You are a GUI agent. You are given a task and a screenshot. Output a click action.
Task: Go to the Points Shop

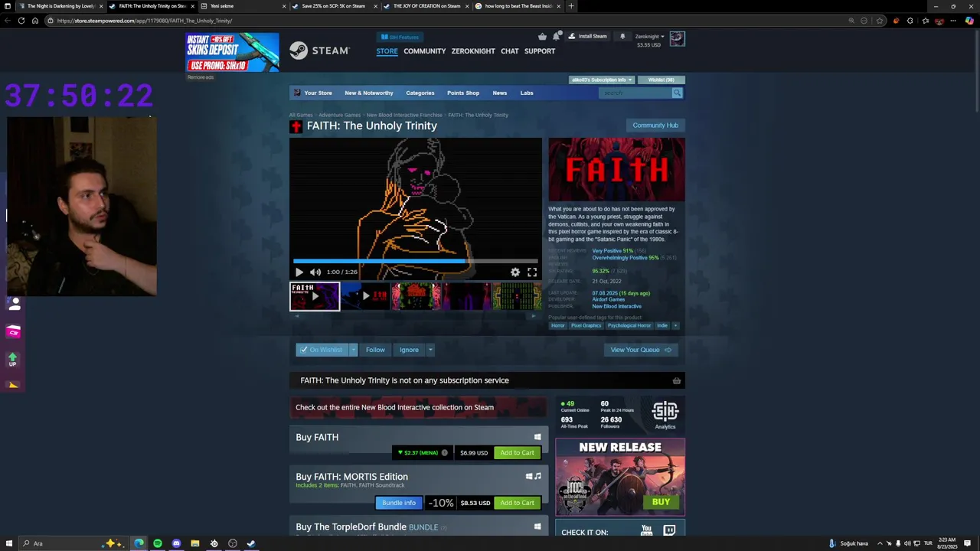[x=463, y=93]
